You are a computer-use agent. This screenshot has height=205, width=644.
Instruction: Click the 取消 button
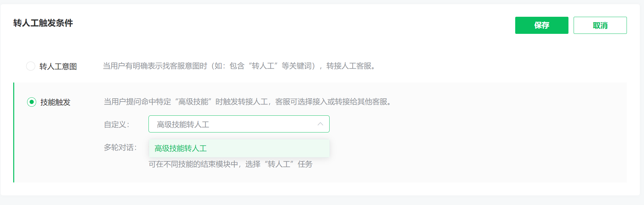tap(600, 25)
